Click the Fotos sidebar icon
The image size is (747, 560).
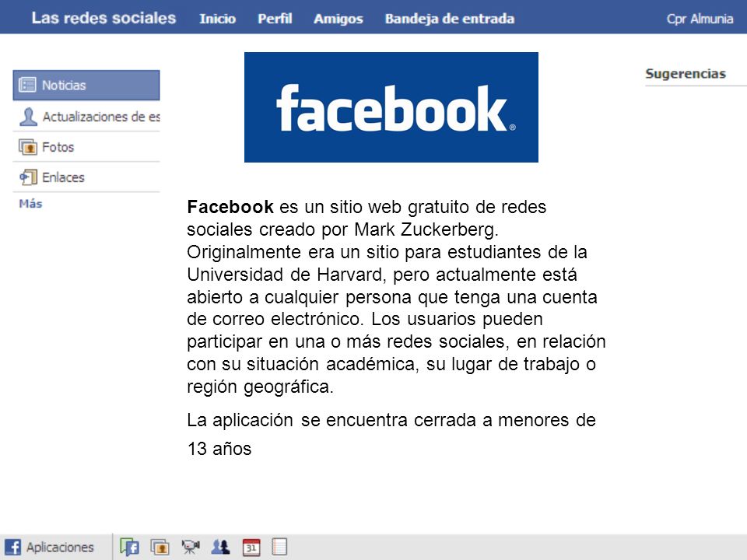click(28, 147)
